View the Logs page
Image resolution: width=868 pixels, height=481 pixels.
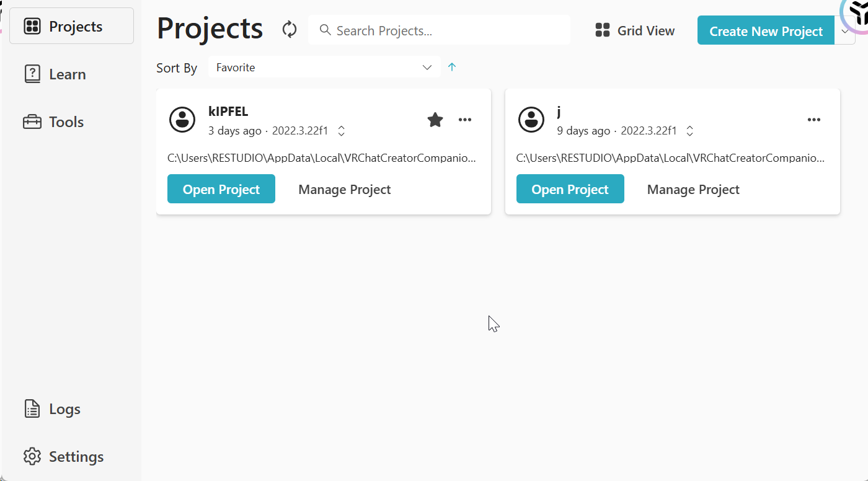pos(64,409)
